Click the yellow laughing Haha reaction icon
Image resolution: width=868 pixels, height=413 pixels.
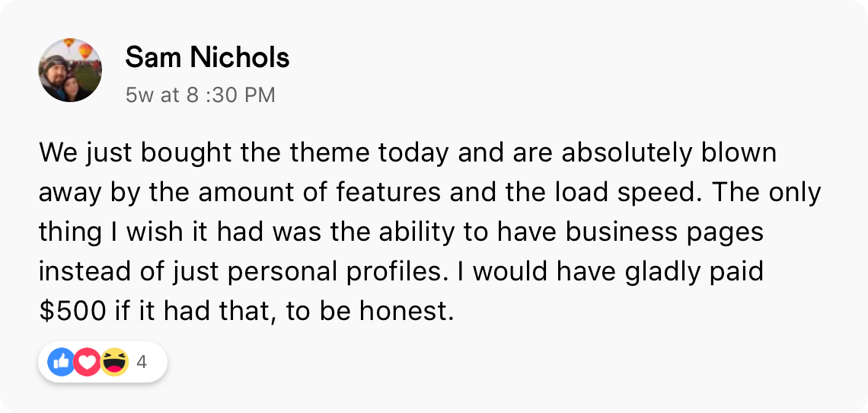[114, 363]
